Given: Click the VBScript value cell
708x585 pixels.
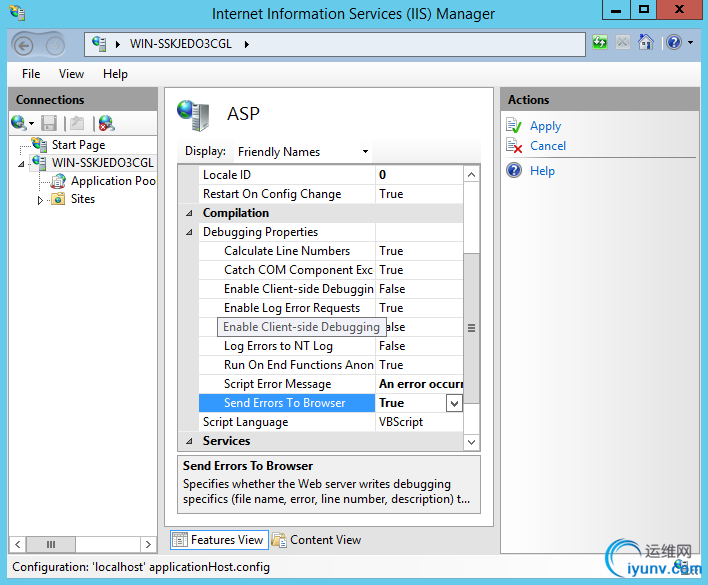Looking at the screenshot, I should [x=419, y=422].
